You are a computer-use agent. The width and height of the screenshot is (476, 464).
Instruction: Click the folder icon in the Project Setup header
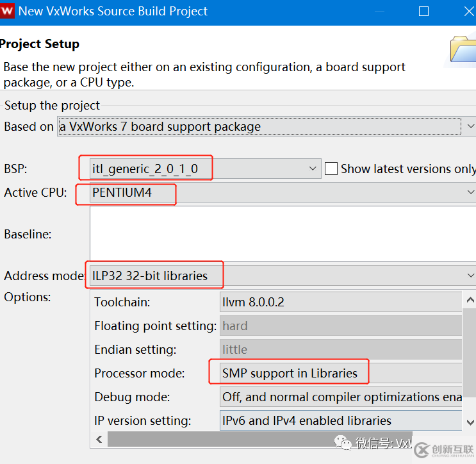coord(464,47)
